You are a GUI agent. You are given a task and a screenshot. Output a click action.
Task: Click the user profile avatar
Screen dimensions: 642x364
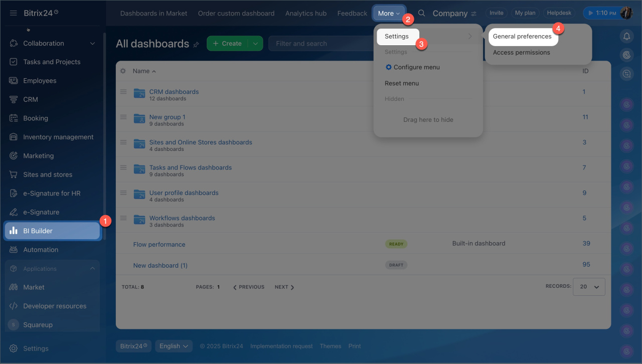(x=626, y=13)
